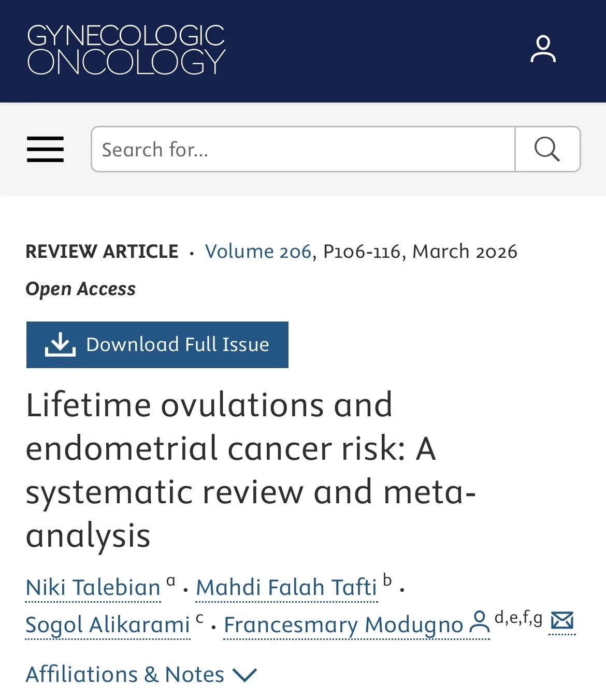Click the Download Full Issue button
This screenshot has width=606, height=700.
[157, 345]
